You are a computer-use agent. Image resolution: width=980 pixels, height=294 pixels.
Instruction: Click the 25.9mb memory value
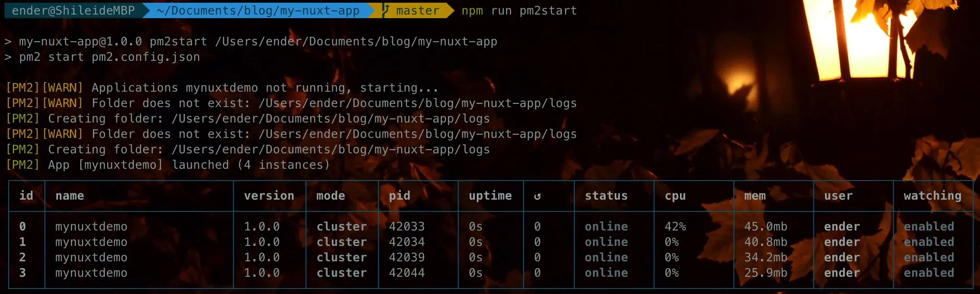click(766, 273)
